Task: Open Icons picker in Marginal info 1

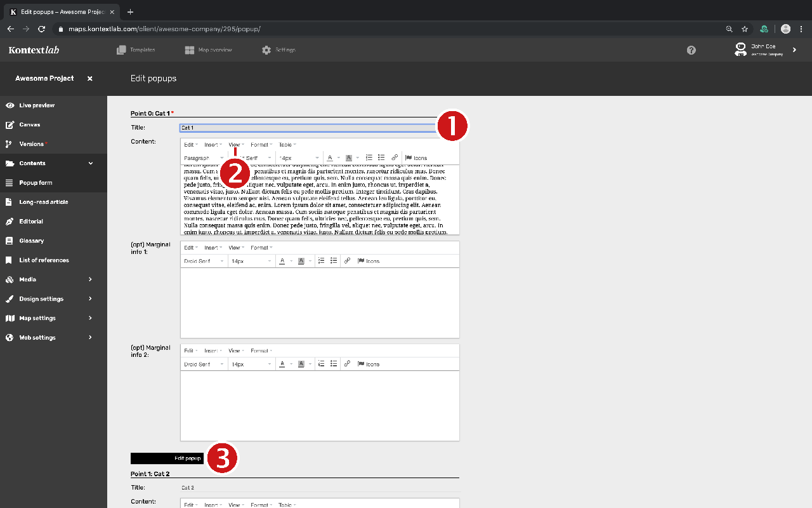Action: (x=369, y=261)
